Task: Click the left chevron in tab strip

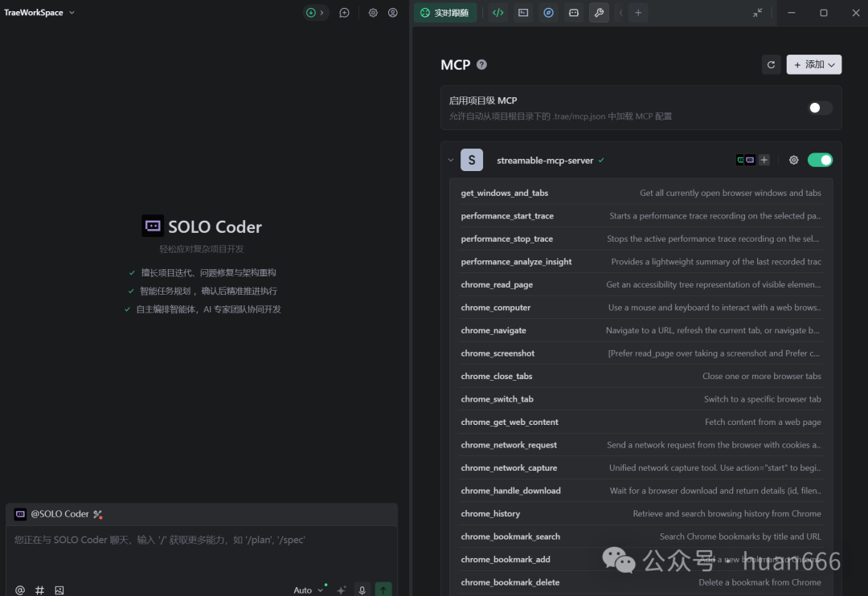Action: tap(620, 13)
